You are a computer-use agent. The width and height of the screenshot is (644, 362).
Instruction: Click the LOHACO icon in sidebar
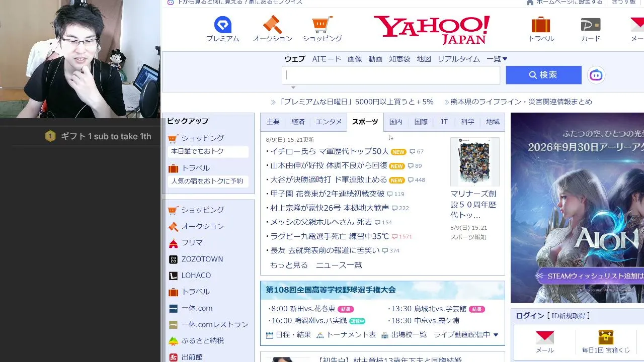tap(173, 276)
